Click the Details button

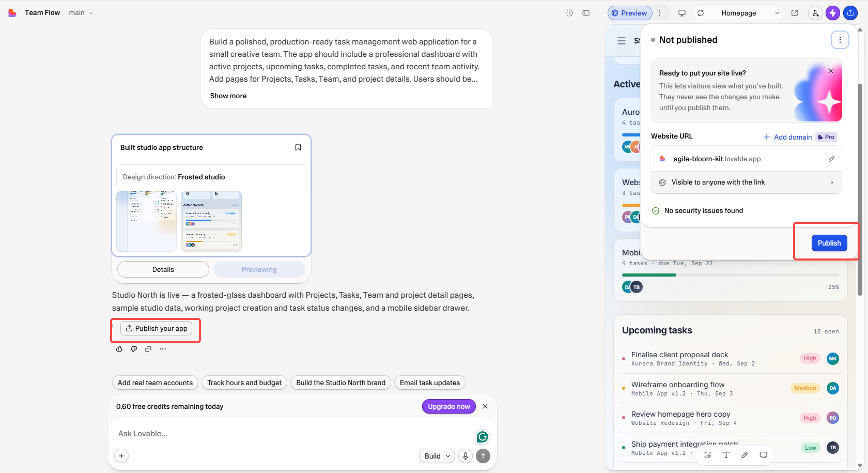click(x=163, y=269)
